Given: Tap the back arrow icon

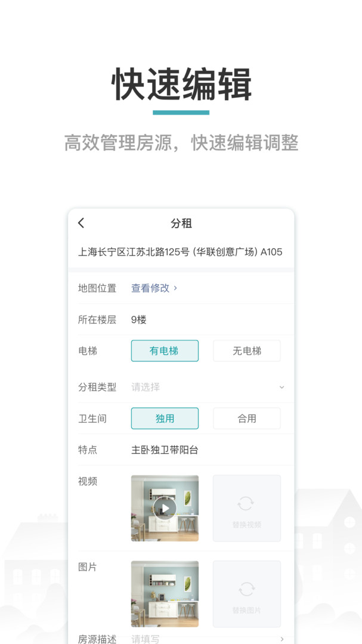Looking at the screenshot, I should (x=82, y=223).
